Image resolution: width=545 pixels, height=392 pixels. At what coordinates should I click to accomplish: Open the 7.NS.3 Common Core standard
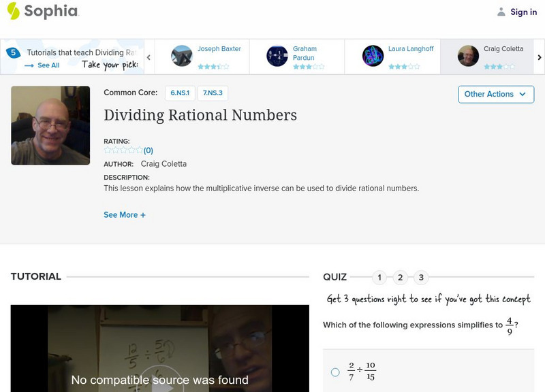[x=213, y=93]
